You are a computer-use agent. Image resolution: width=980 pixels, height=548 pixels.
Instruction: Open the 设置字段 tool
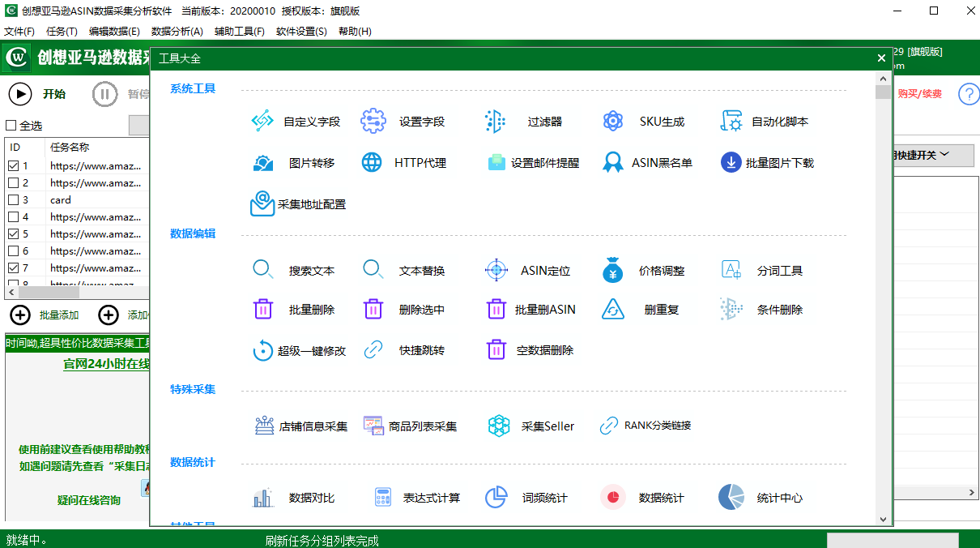[403, 122]
